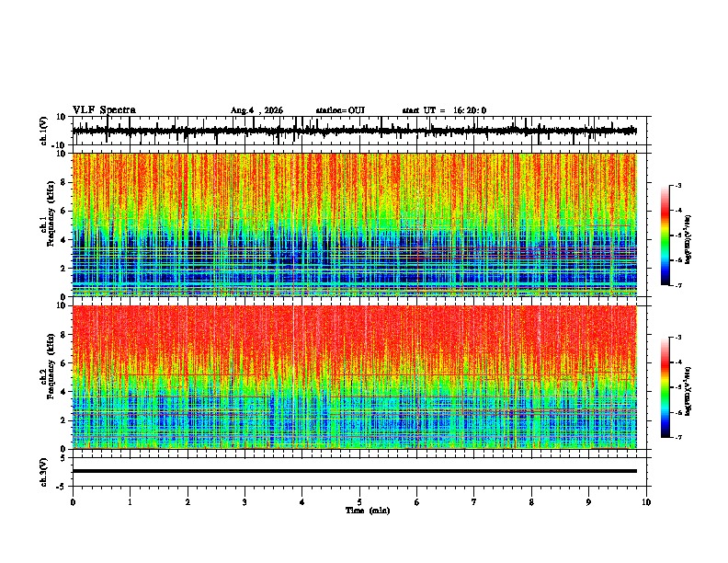Click the ch.1 spectrogram plot
The image size is (728, 563).
click(354, 224)
